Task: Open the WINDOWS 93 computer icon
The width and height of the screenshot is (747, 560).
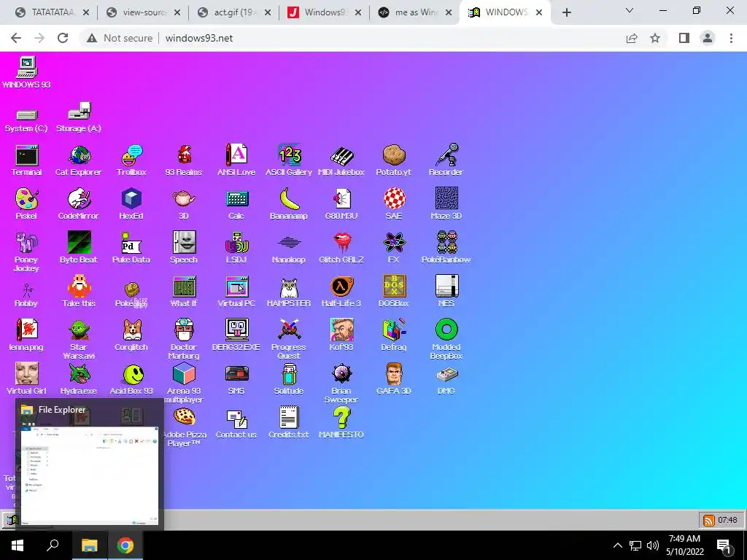Action: pyautogui.click(x=27, y=72)
